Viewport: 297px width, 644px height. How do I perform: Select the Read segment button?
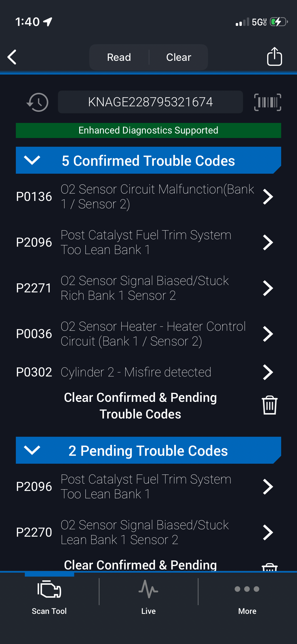click(119, 57)
